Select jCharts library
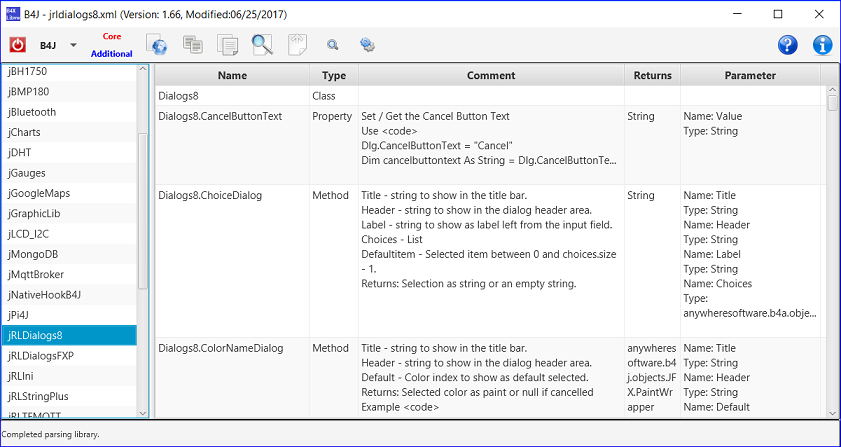The image size is (841, 447). pyautogui.click(x=69, y=132)
